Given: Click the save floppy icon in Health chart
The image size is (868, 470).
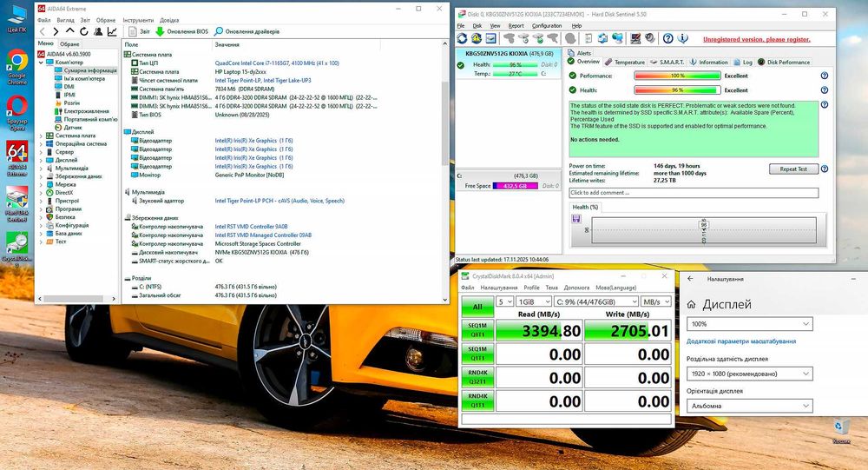Looking at the screenshot, I should pos(576,218).
